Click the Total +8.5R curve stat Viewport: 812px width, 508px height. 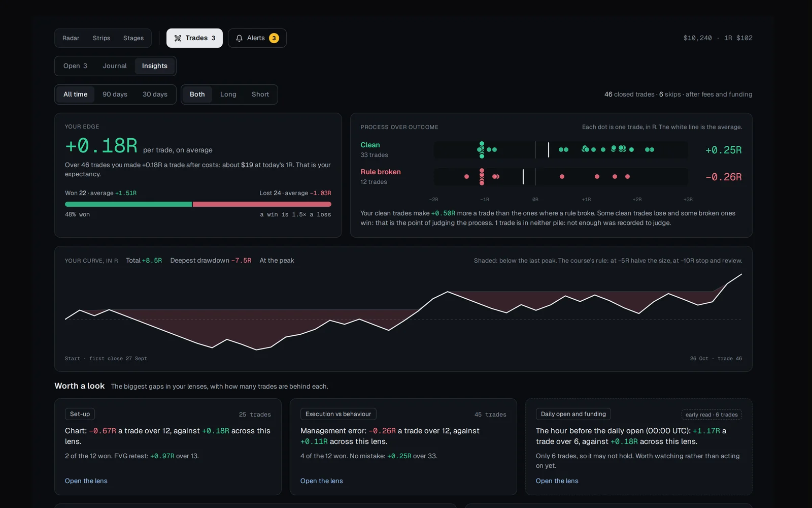144,261
